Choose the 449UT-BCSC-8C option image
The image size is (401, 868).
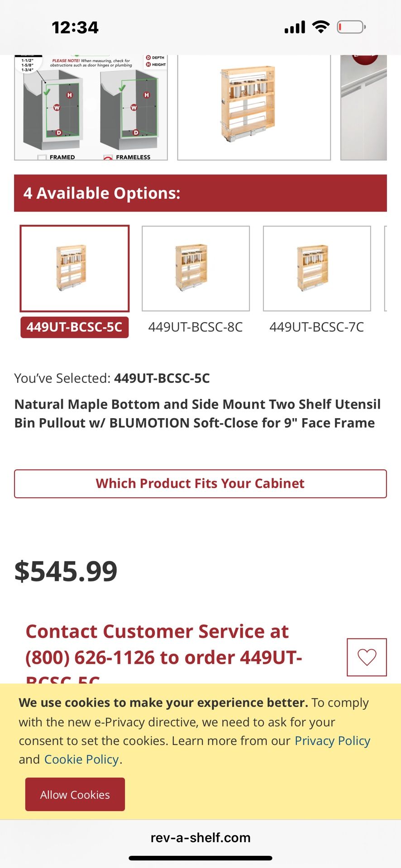point(196,269)
